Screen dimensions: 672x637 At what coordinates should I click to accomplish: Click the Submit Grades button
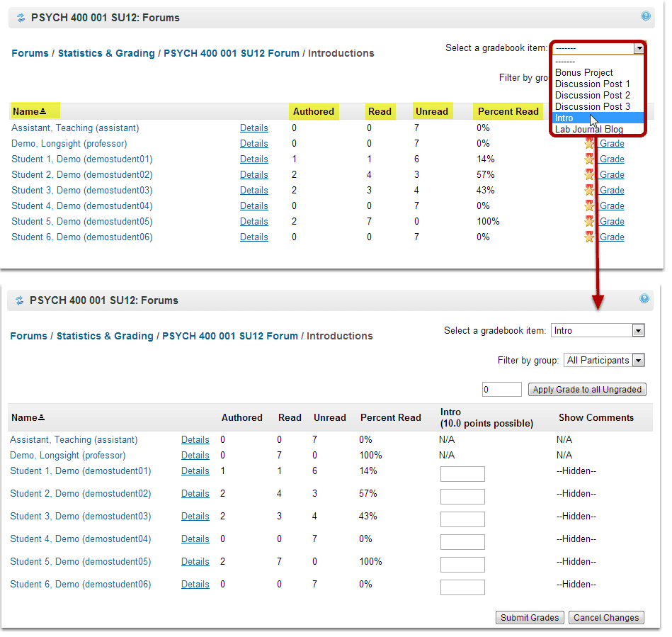[530, 617]
